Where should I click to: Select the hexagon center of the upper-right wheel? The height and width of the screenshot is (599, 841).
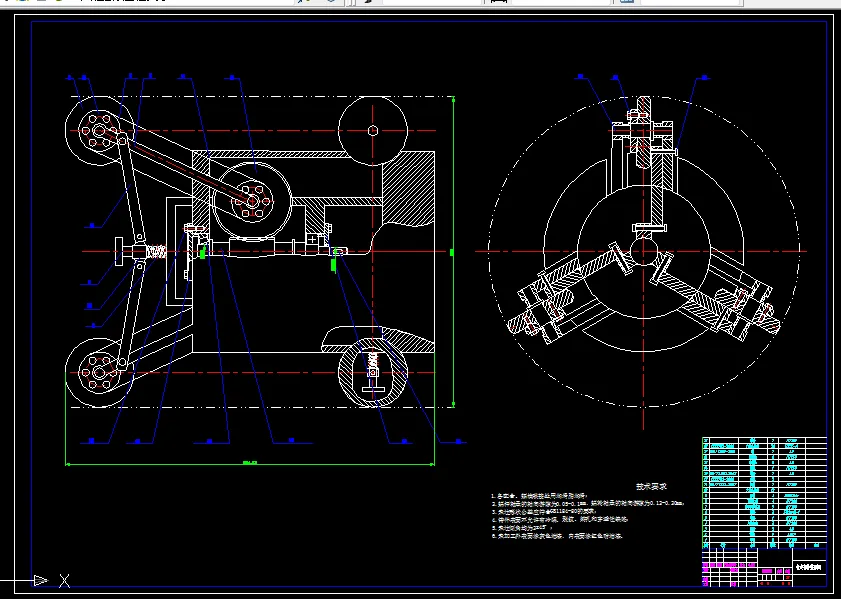point(373,130)
